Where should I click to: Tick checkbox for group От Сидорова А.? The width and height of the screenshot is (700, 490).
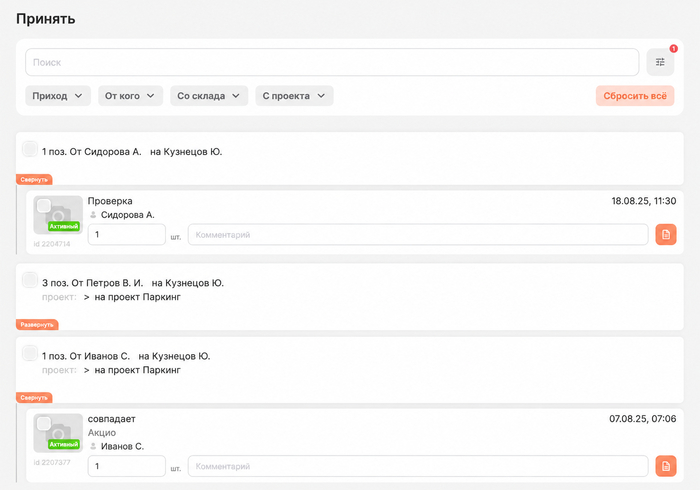pyautogui.click(x=30, y=149)
